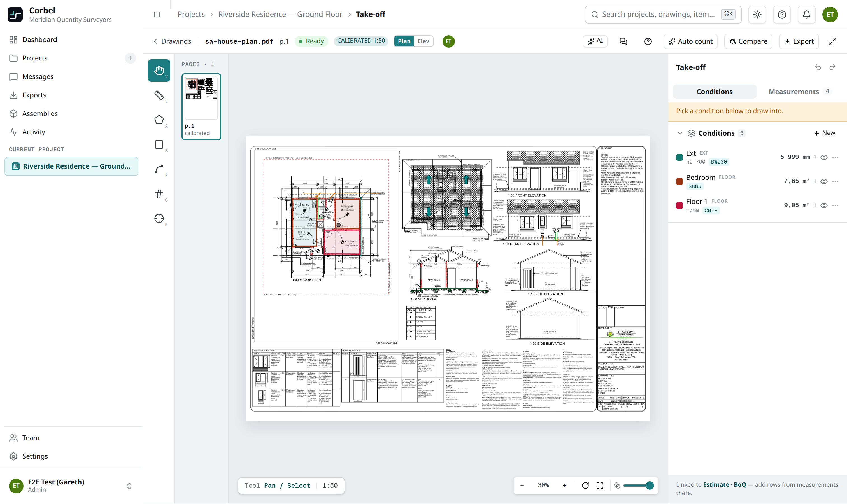847x504 pixels.
Task: Open Assemblies in sidebar
Action: coord(71,113)
